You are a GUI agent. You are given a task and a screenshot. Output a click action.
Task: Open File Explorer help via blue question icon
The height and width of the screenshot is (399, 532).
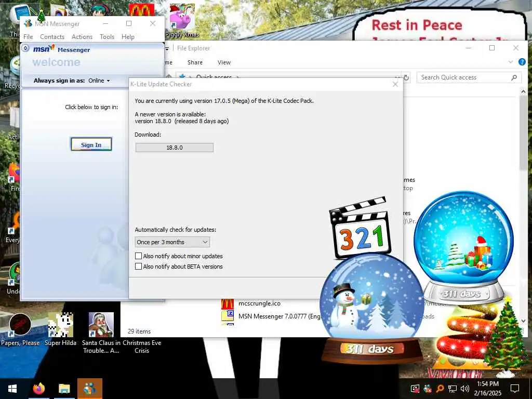(522, 62)
